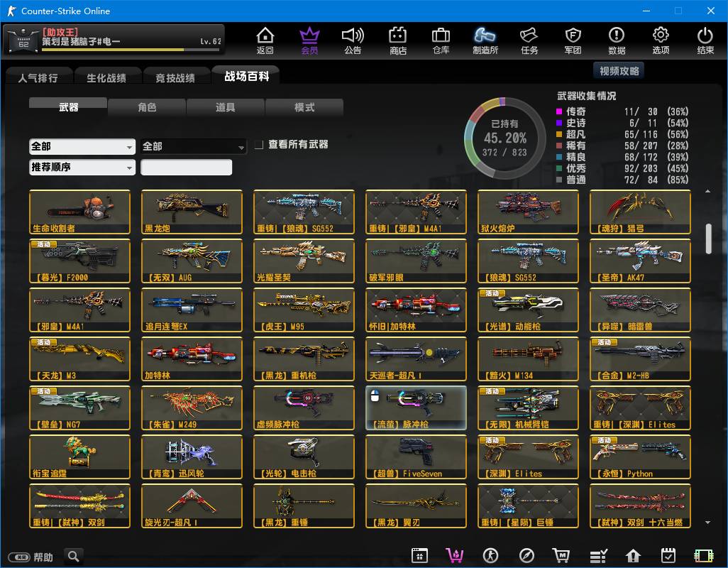
Task: Switch to the 人气排行 tab
Action: pos(38,77)
